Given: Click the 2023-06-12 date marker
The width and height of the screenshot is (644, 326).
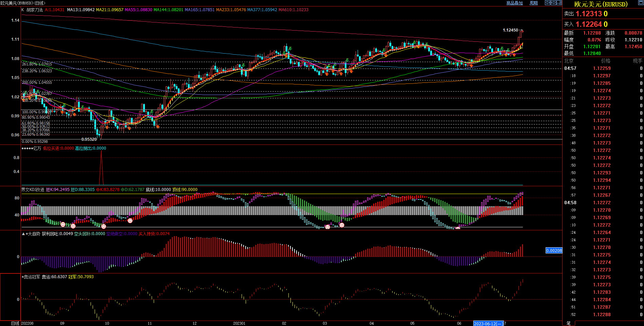Looking at the screenshot, I should coord(488,324).
